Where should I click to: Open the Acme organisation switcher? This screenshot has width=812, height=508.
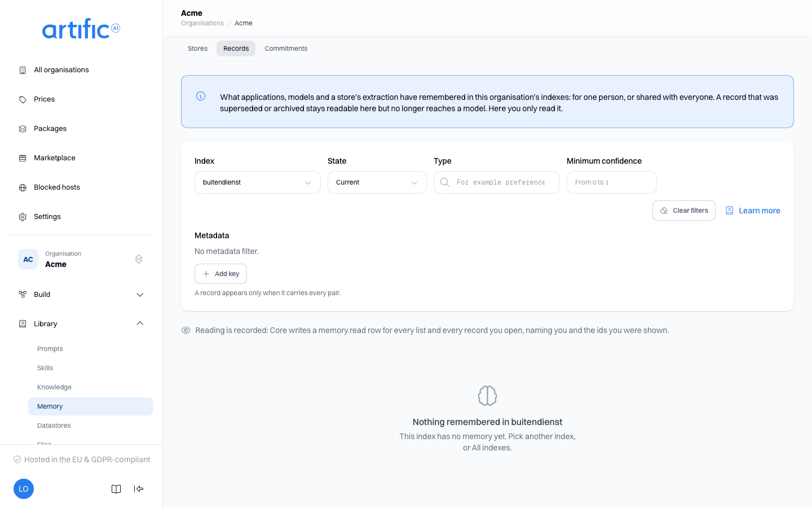point(81,259)
